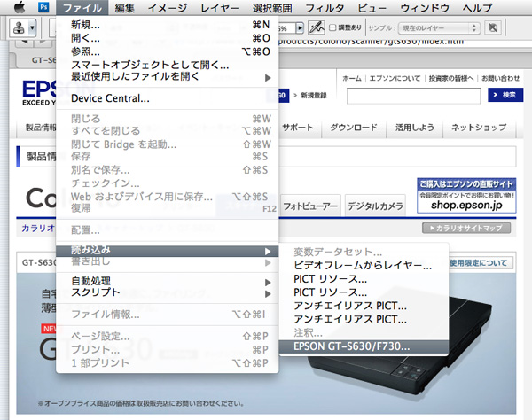Viewport: 532px width, 420px height.
Task: Select the Clone Stamp tool preset icon
Action: coord(17,27)
